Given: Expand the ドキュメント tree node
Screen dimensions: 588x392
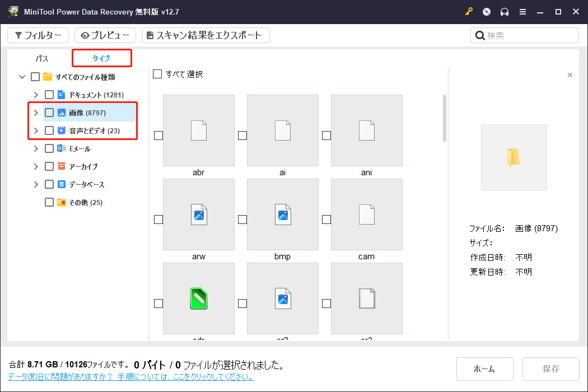Looking at the screenshot, I should click(35, 94).
